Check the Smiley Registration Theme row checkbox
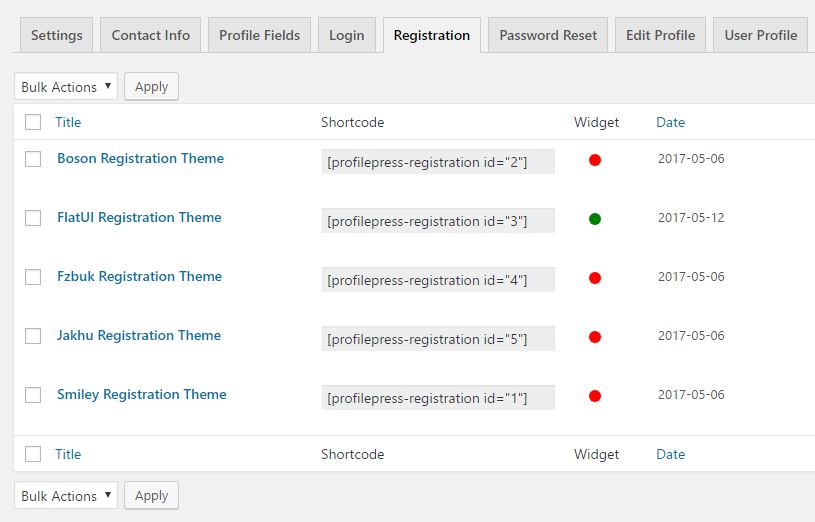815x522 pixels. pos(33,395)
